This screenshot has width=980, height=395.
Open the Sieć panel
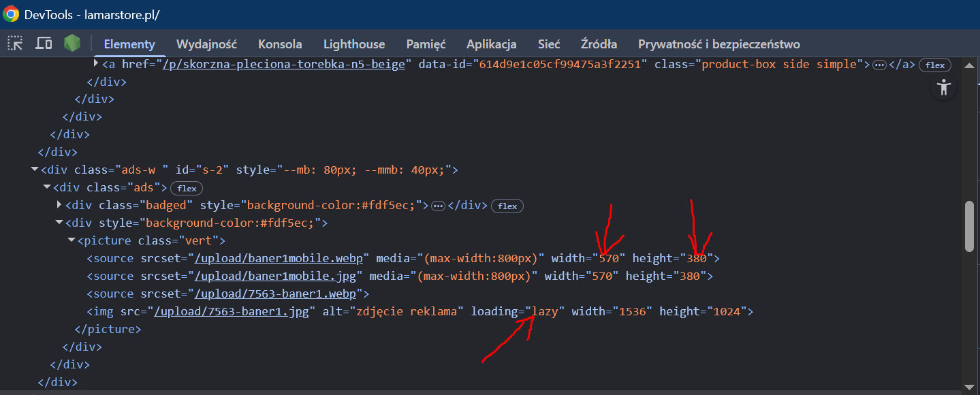(x=548, y=44)
